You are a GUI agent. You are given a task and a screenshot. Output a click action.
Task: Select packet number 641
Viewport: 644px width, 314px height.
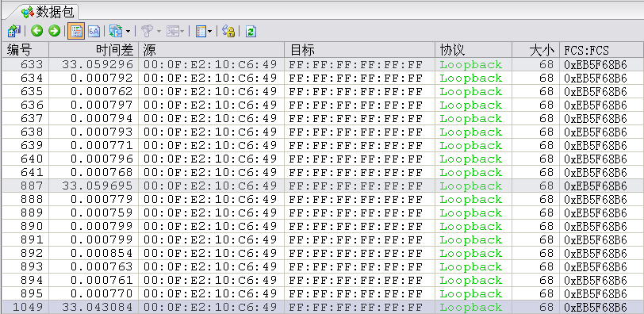(x=31, y=172)
